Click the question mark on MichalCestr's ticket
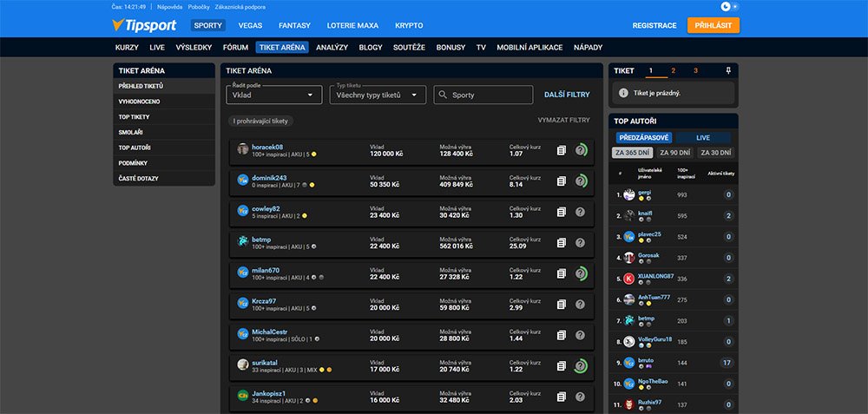The width and height of the screenshot is (868, 414). point(581,335)
